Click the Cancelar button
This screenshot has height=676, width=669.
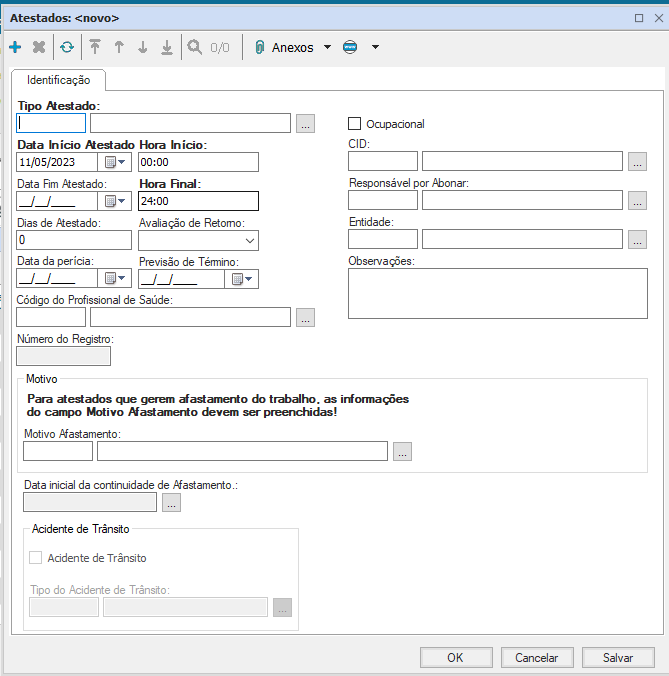click(536, 658)
